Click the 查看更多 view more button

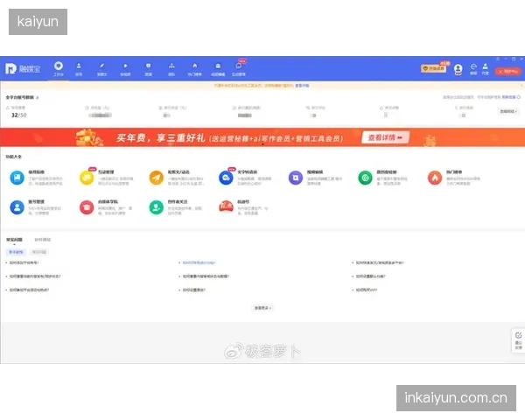262,308
